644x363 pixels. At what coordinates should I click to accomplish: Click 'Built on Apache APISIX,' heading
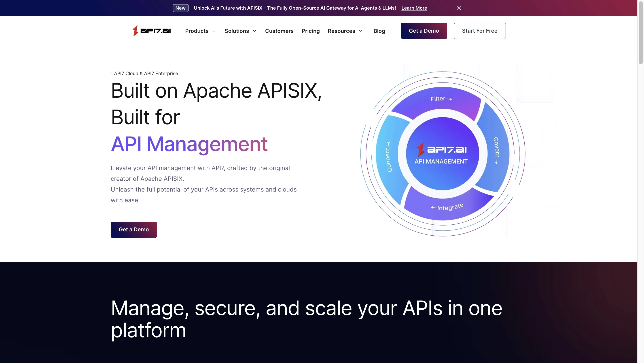(x=216, y=91)
